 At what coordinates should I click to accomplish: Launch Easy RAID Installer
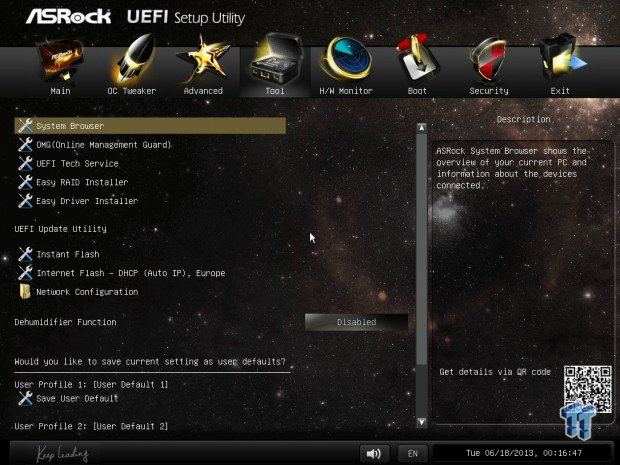[82, 182]
